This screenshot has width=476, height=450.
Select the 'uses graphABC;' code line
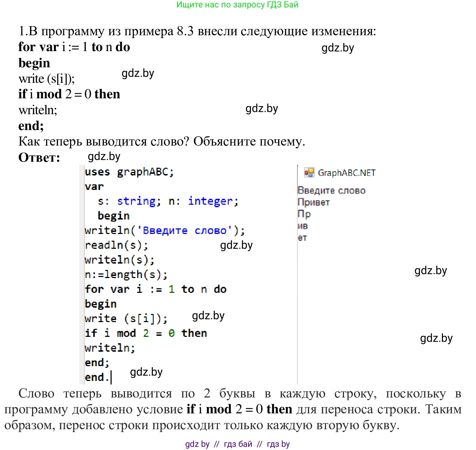[129, 172]
